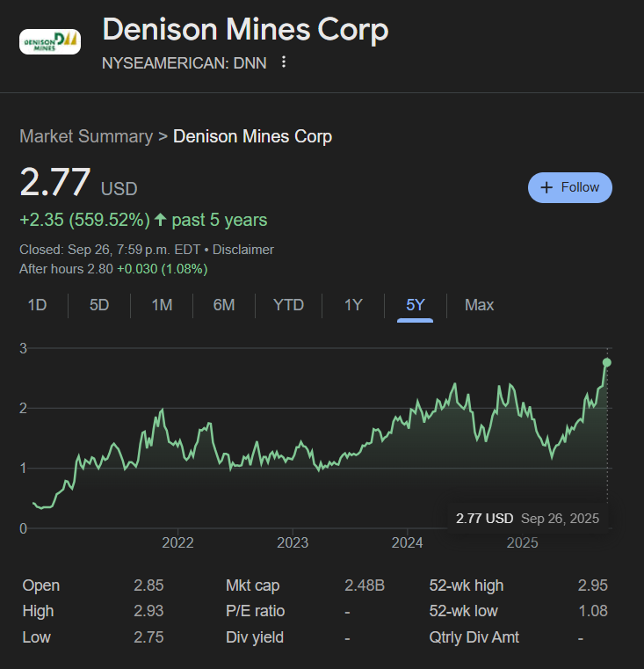Screen dimensions: 644x669
Task: Select the Max chart range tab
Action: pyautogui.click(x=479, y=305)
